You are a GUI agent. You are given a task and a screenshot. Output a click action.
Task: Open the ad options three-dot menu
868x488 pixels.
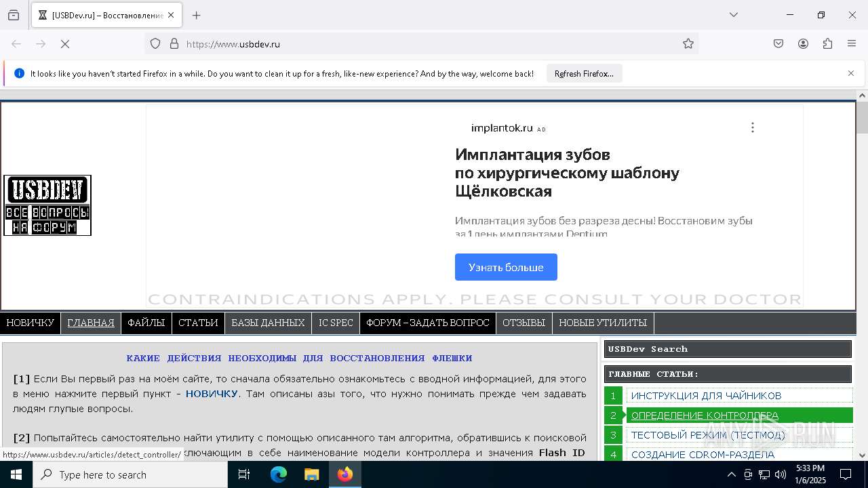pyautogui.click(x=752, y=127)
